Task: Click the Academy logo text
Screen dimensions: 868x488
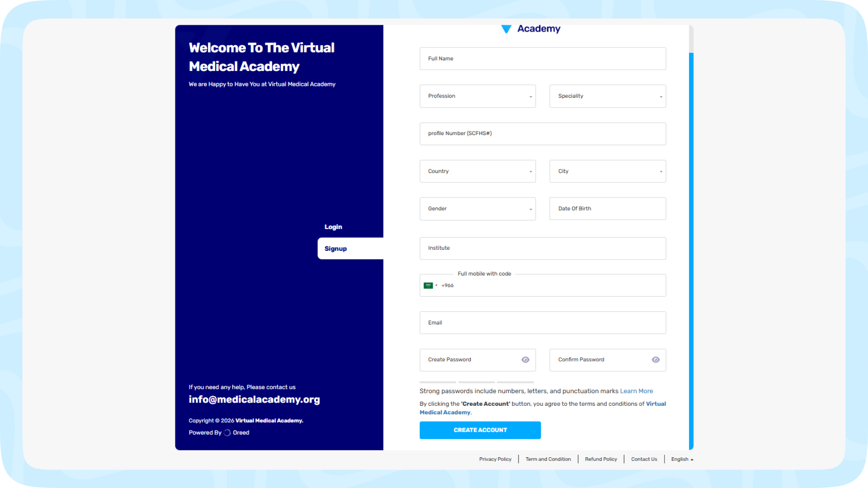Action: point(539,29)
